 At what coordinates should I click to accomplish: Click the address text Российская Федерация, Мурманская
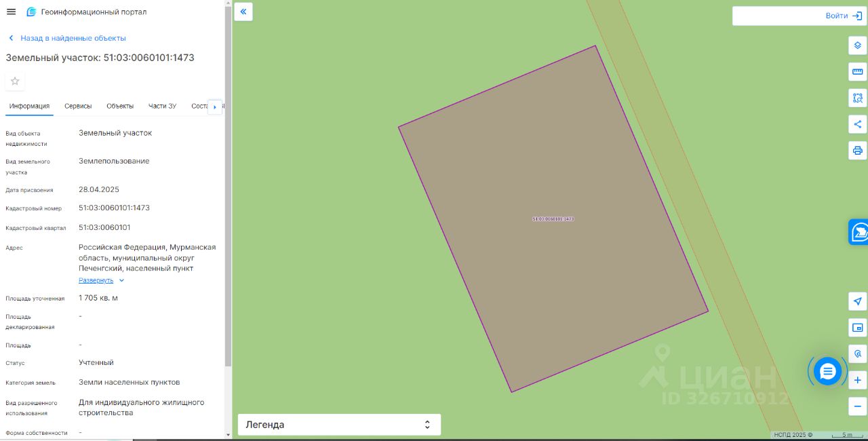coord(147,247)
